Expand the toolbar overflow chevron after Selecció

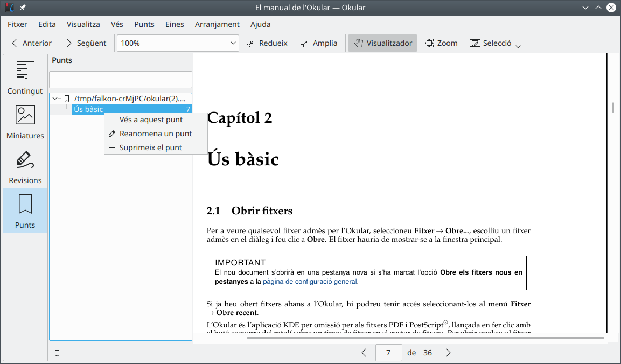tap(518, 46)
